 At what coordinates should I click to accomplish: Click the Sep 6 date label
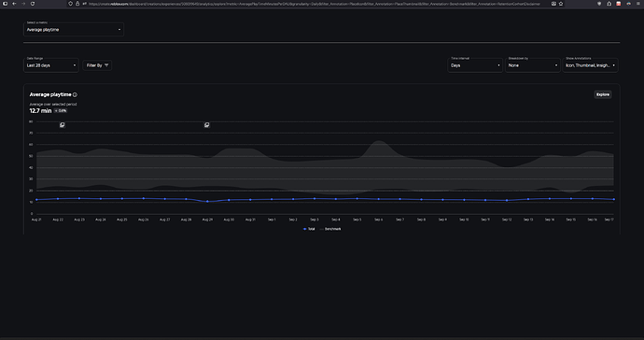[x=378, y=220]
